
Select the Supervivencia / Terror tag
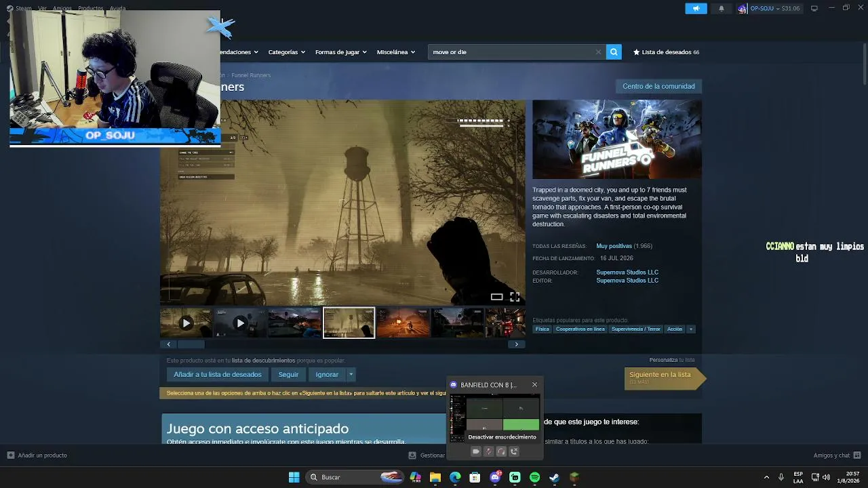click(635, 329)
